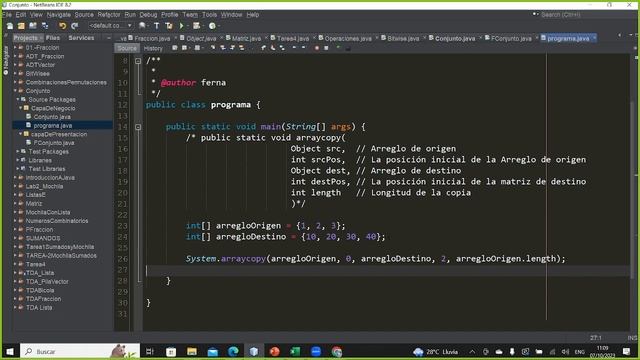Close the programa.java tab
The image size is (640, 360).
pos(594,38)
